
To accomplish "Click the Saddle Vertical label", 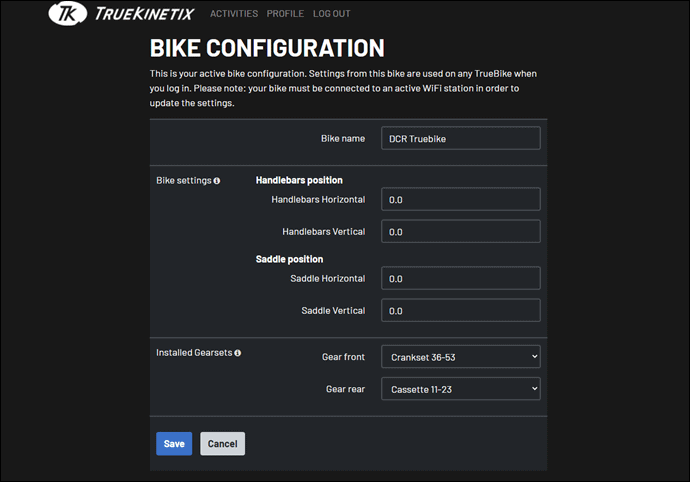I will click(333, 311).
